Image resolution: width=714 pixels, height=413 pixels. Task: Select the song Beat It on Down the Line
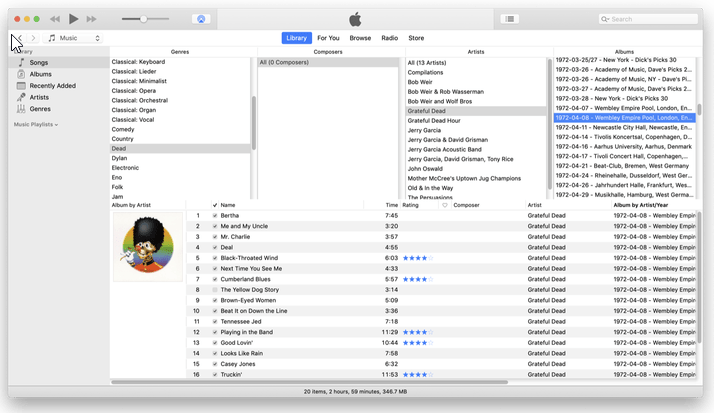click(254, 311)
